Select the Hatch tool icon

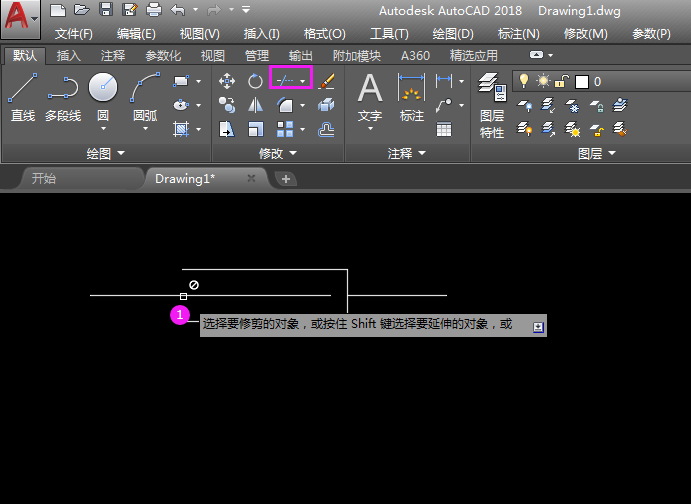pyautogui.click(x=181, y=130)
